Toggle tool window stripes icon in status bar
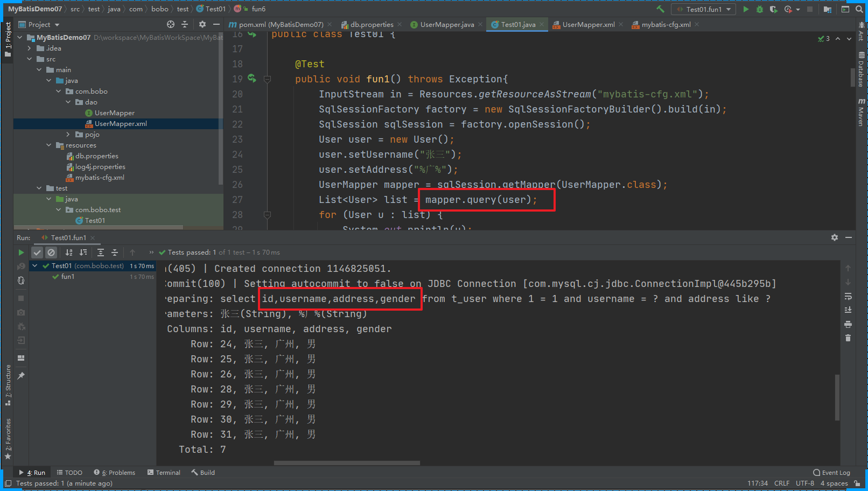Image resolution: width=868 pixels, height=491 pixels. point(8,483)
